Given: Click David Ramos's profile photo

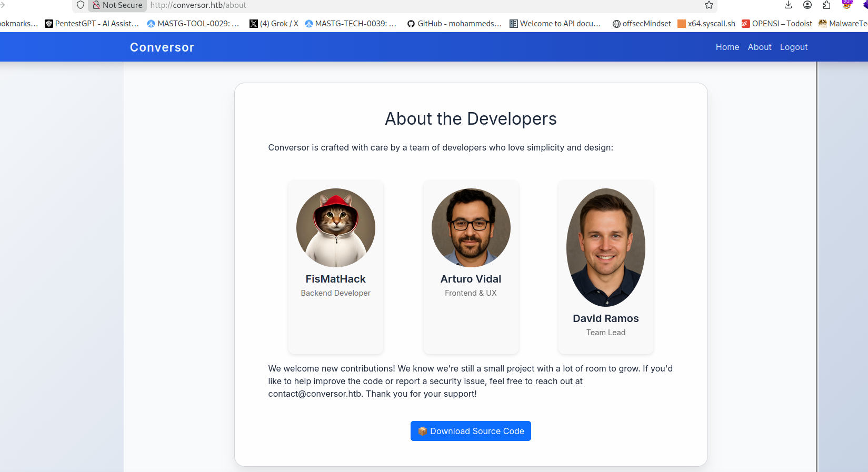Looking at the screenshot, I should tap(606, 247).
